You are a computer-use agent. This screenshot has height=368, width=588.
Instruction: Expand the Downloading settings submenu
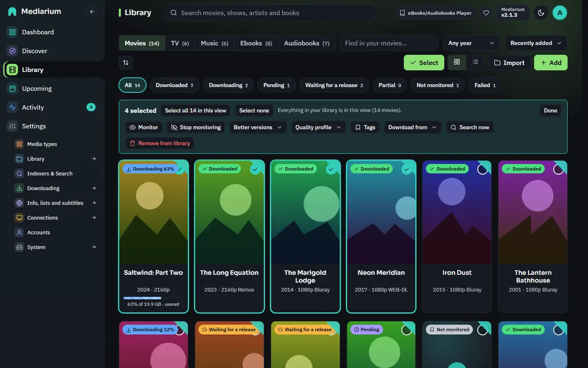point(94,188)
